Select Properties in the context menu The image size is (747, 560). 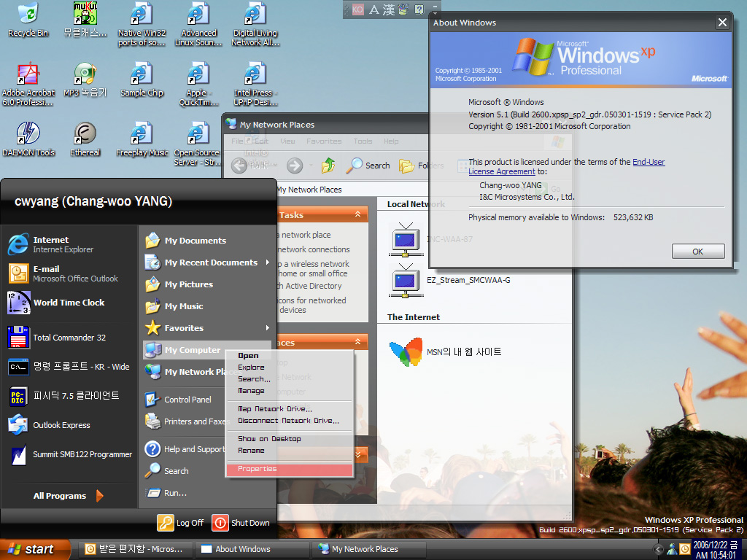pos(258,469)
